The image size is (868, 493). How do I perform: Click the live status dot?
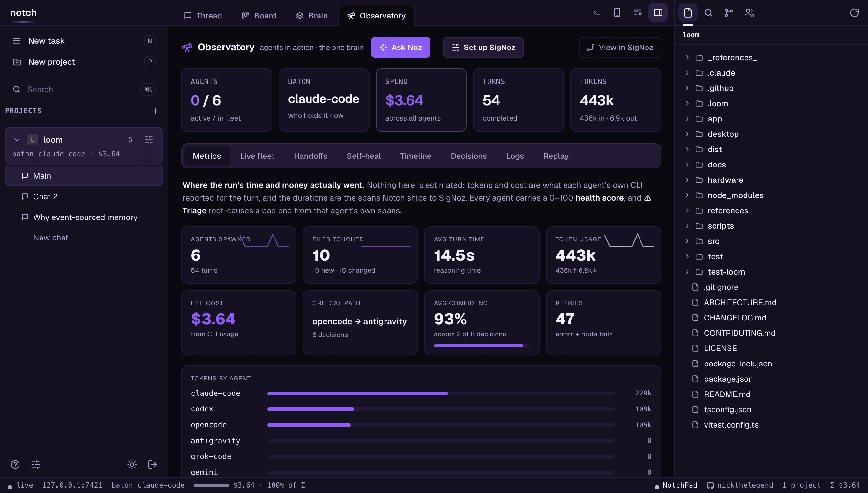point(10,487)
